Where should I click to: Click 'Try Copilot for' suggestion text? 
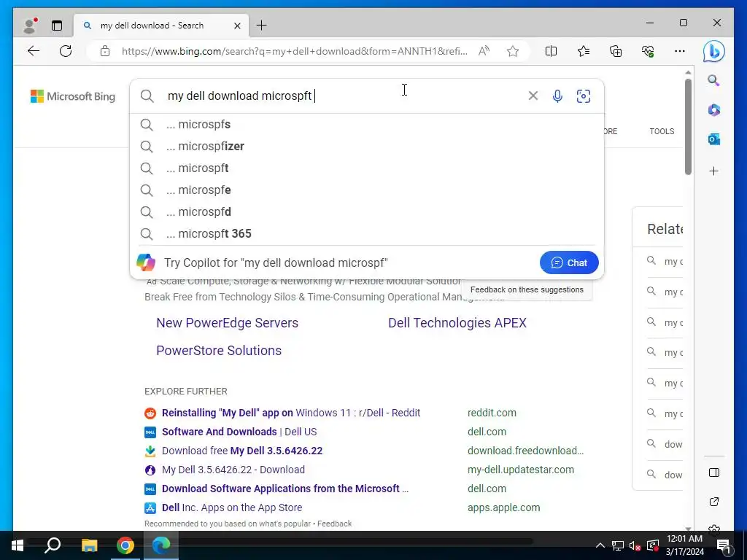pos(276,262)
